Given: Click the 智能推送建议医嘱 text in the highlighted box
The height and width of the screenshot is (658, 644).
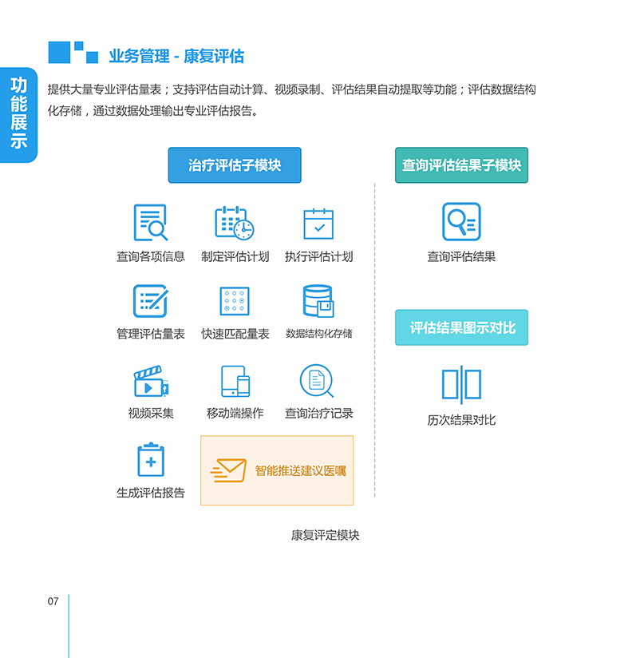Looking at the screenshot, I should point(301,471).
